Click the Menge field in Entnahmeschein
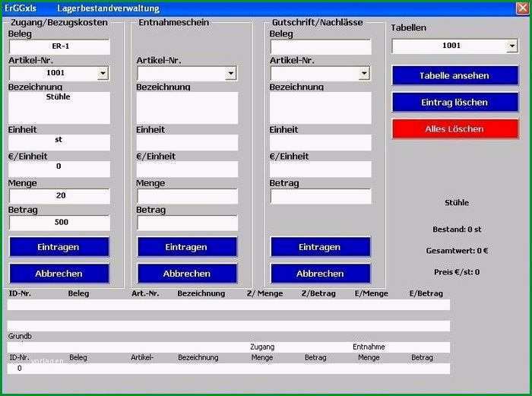 point(187,196)
